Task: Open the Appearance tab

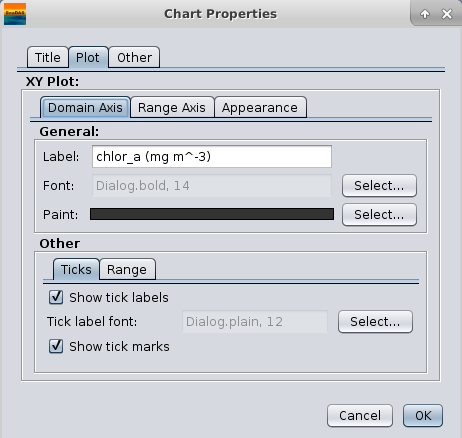Action: point(260,108)
